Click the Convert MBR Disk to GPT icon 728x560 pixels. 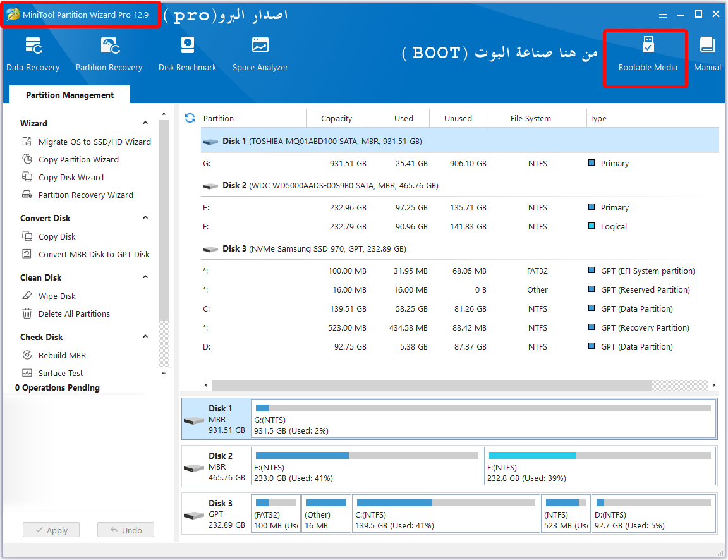pos(27,254)
